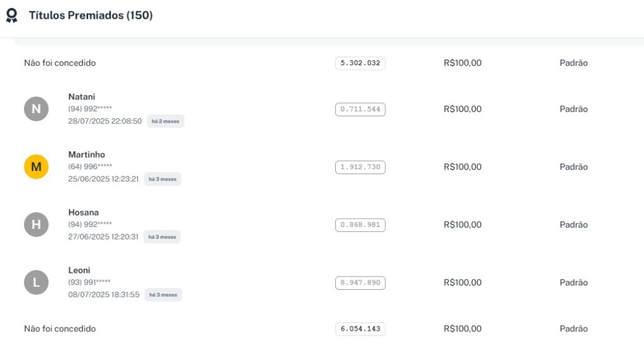The image size is (644, 347).
Task: Click Hosana's gray H avatar
Action: click(x=36, y=225)
